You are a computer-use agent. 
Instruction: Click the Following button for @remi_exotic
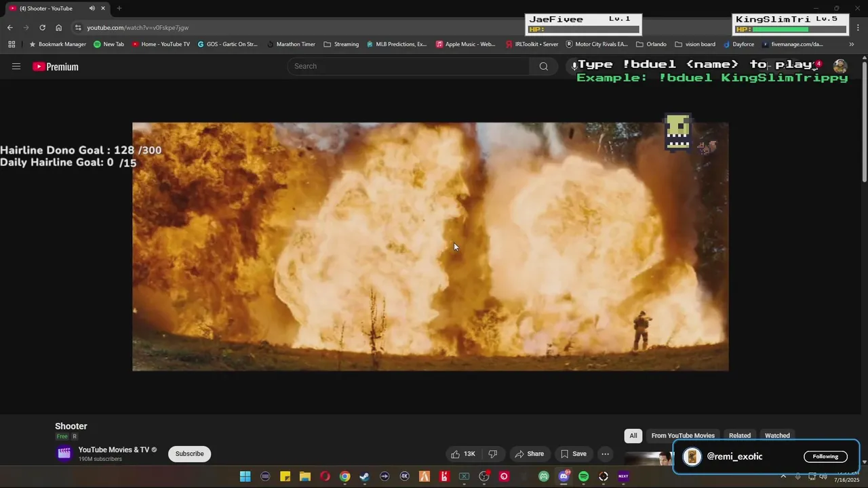[825, 456]
